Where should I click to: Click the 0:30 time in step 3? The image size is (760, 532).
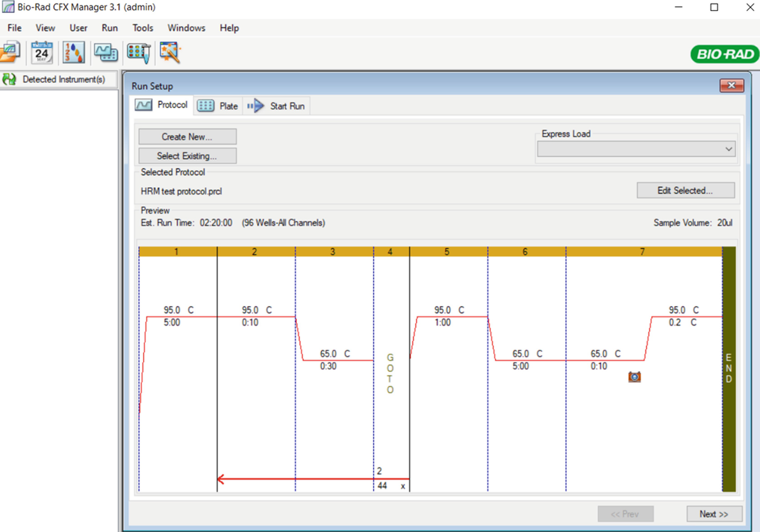coord(328,366)
